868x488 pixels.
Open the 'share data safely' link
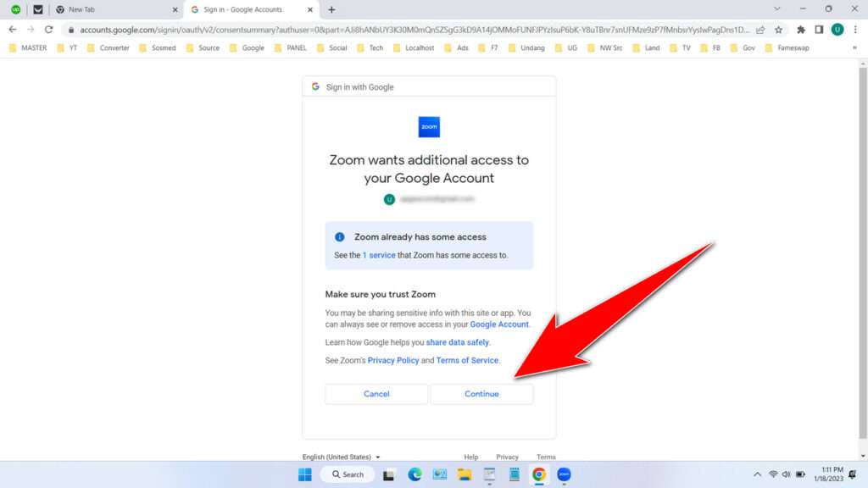(457, 342)
